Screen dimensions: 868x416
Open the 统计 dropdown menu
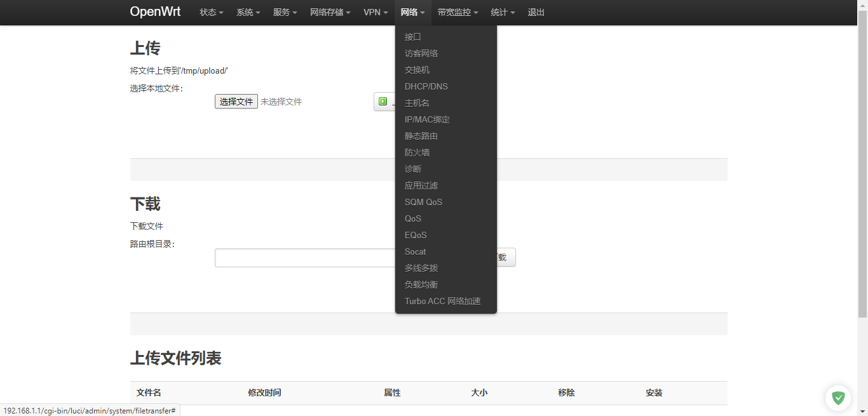tap(503, 12)
